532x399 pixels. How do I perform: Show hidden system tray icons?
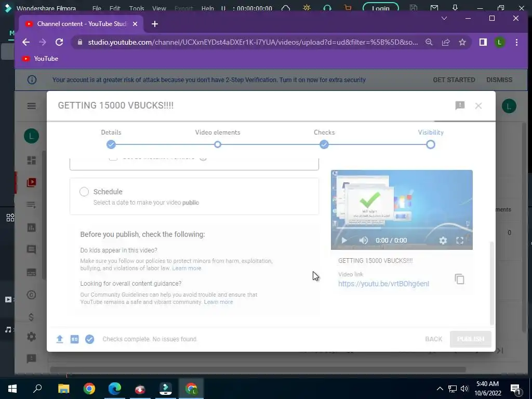[x=440, y=389]
